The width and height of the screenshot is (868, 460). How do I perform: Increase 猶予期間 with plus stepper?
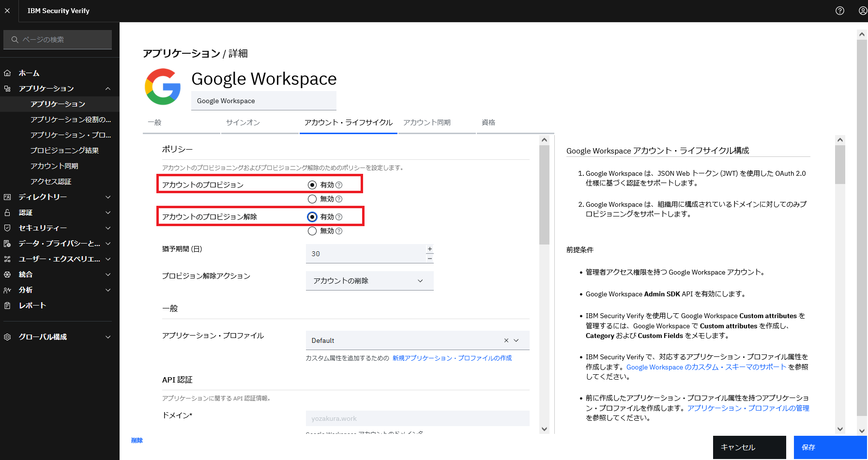tap(430, 249)
